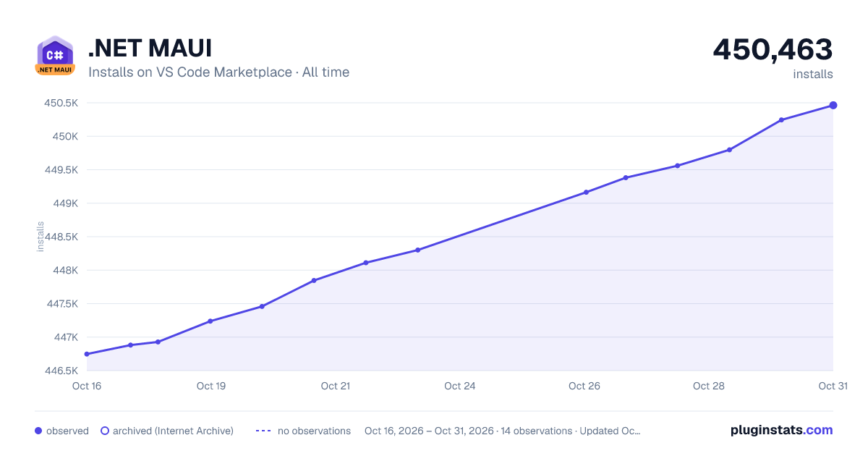Image resolution: width=868 pixels, height=456 pixels.
Task: Click the "446.5K" y-axis label
Action: 61,371
